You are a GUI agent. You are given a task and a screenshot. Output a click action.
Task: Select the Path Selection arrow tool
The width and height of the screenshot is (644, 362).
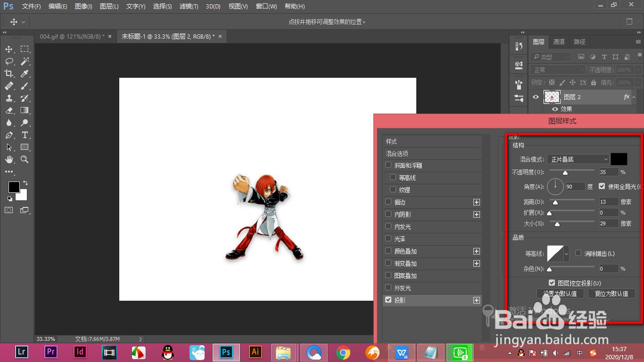click(9, 147)
